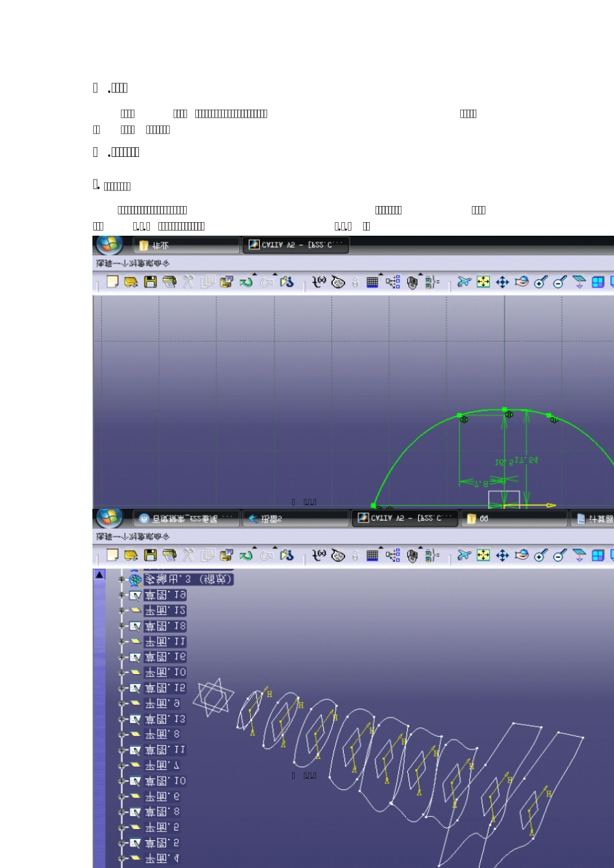Open Redo history arrow in upper CATIA toolbar
The width and height of the screenshot is (614, 868).
pyautogui.click(x=275, y=274)
